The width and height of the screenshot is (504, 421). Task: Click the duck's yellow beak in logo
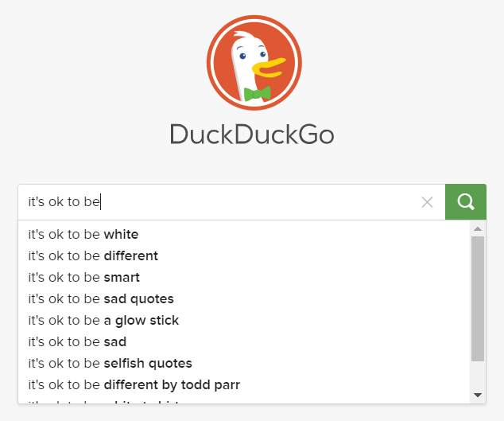(269, 68)
